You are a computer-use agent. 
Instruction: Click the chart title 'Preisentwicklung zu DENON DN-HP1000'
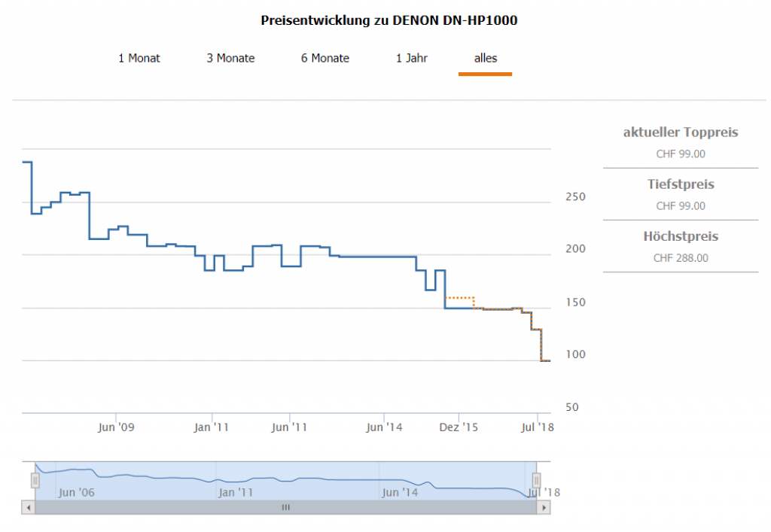pyautogui.click(x=389, y=20)
